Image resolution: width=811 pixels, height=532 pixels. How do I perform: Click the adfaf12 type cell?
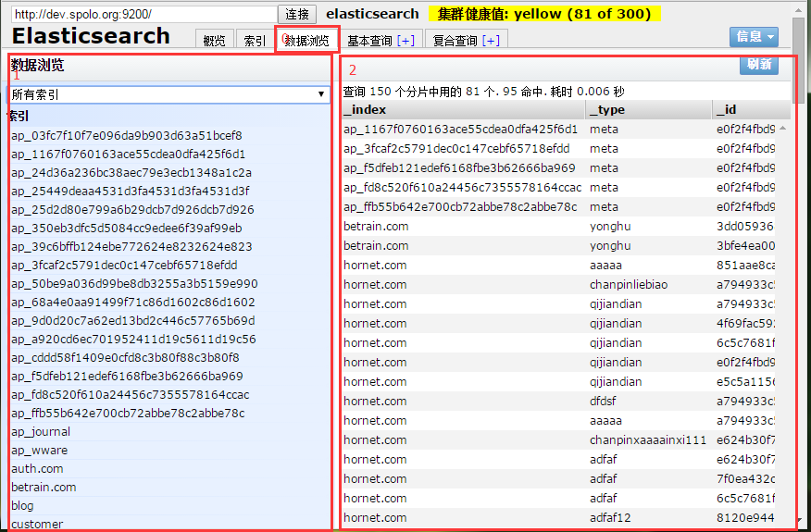(x=610, y=517)
